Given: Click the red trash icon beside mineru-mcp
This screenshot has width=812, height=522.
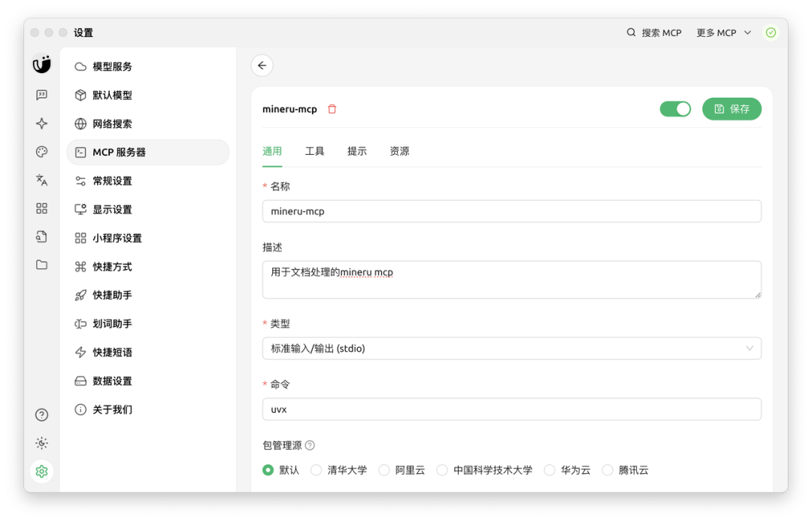Looking at the screenshot, I should click(x=332, y=109).
